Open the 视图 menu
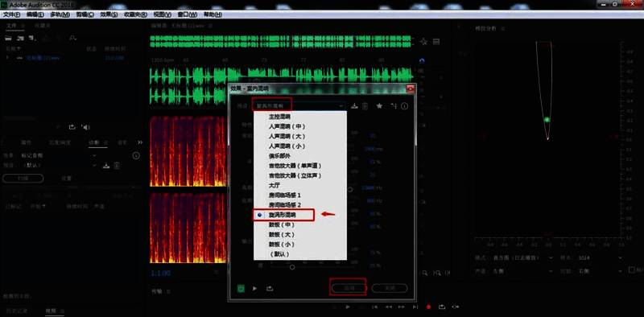This screenshot has width=644, height=317. point(162,14)
